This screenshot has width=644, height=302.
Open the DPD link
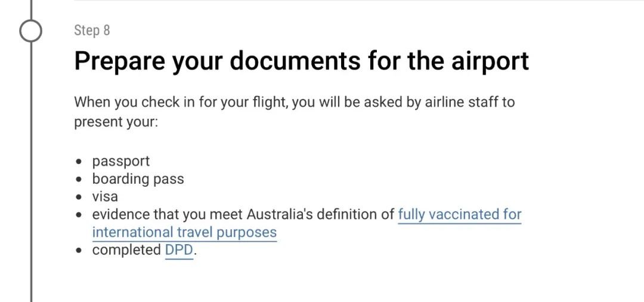pos(179,250)
